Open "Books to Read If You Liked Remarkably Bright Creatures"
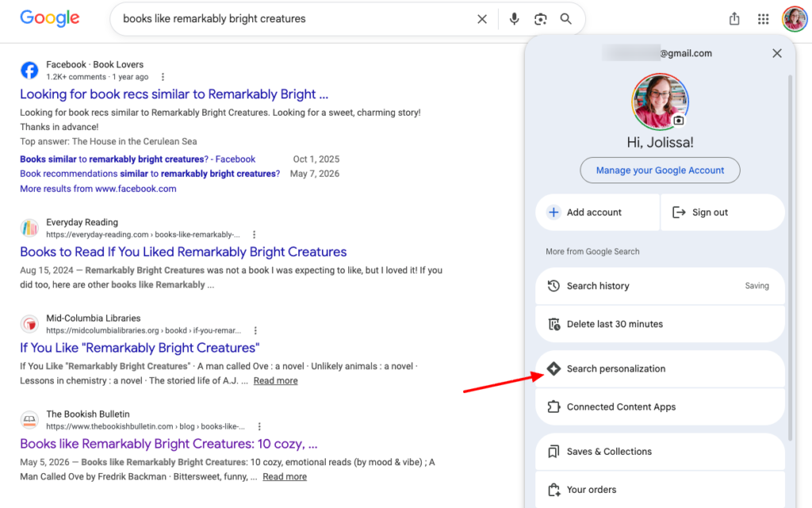 tap(183, 252)
